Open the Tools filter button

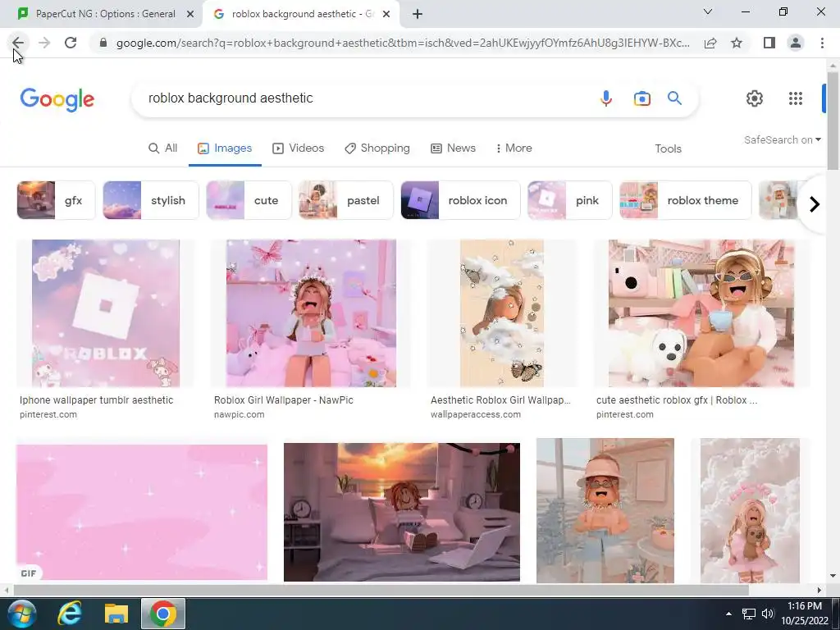point(668,149)
